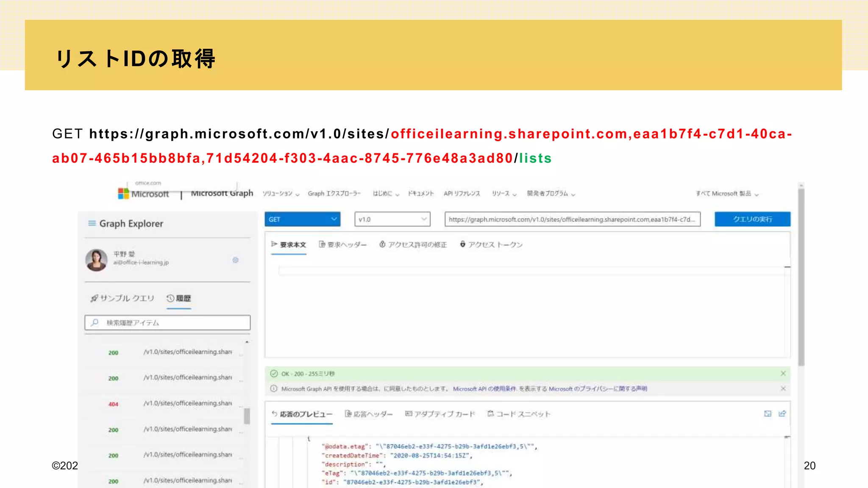Expand the ソリューション menu
The height and width of the screenshot is (488, 868).
[x=281, y=194]
